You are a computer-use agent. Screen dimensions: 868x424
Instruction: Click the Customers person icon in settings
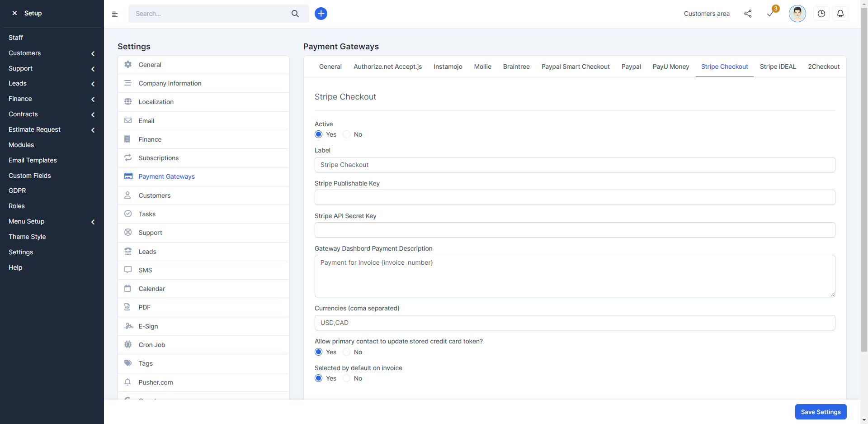[x=127, y=195]
